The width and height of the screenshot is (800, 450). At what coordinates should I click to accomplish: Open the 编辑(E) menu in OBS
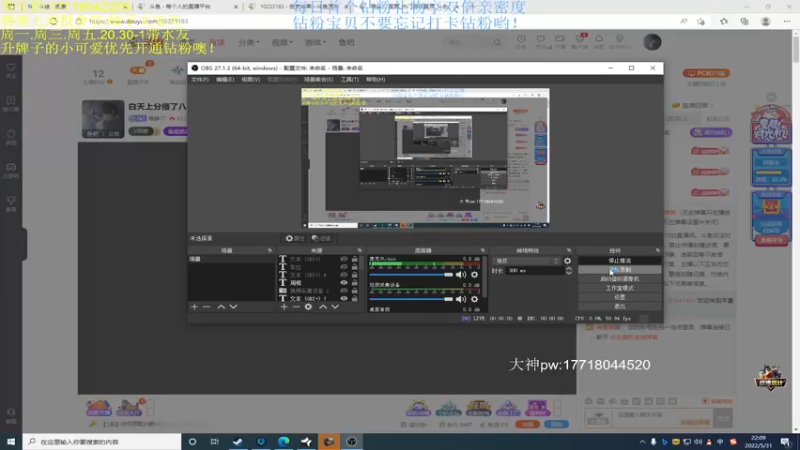pos(225,80)
